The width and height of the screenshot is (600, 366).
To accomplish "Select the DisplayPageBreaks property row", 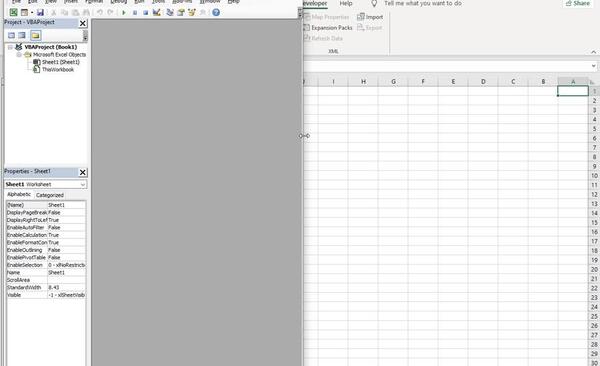I will pos(46,212).
